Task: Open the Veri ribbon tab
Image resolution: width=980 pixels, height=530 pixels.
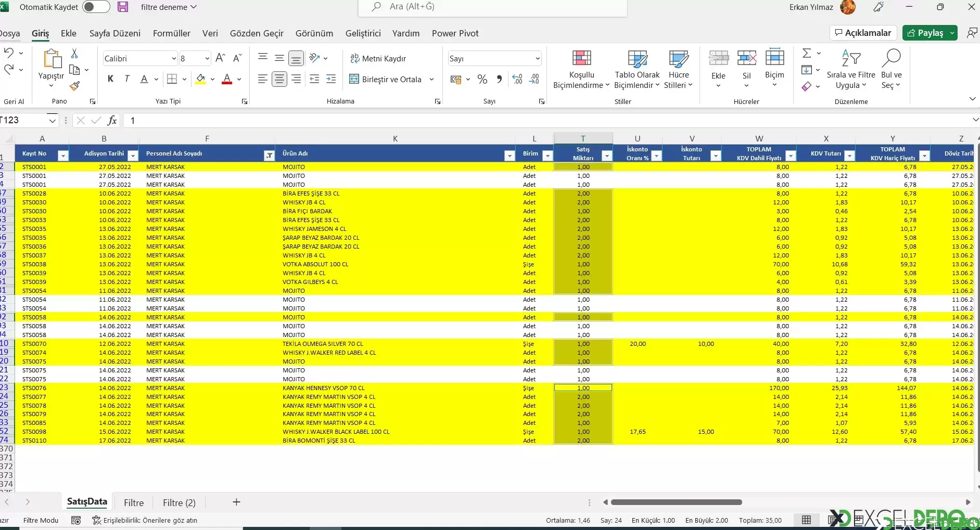Action: pyautogui.click(x=210, y=33)
